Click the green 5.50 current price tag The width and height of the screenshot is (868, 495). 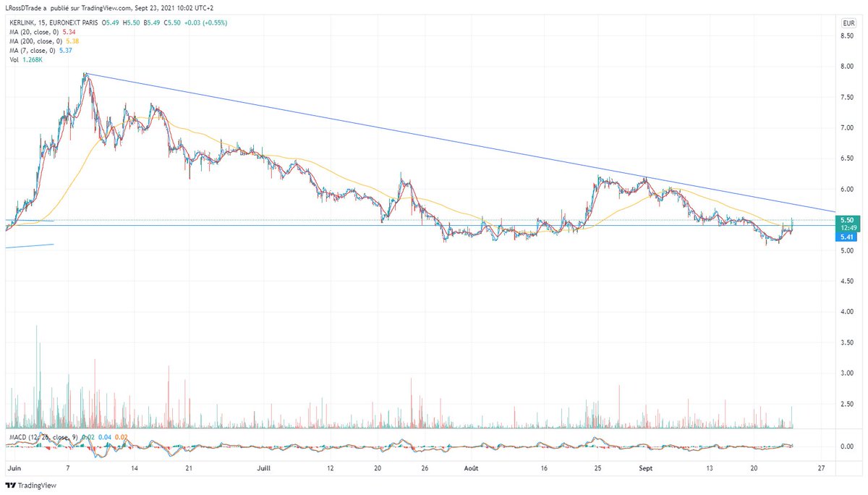(x=848, y=220)
